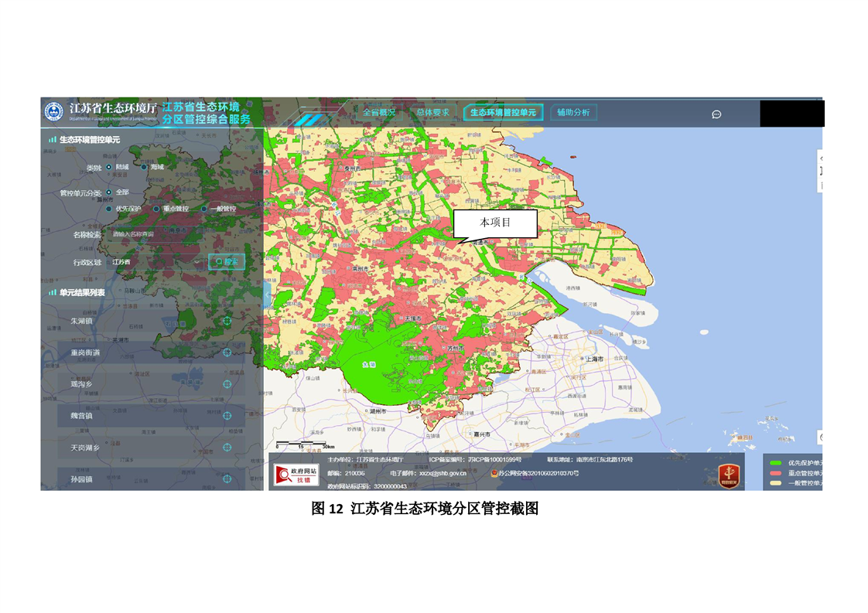
Task: Click the Jiangsu Ecology Department logo
Action: tap(53, 111)
